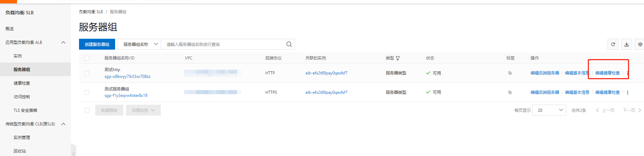
Task: Click 下一页 pagination button
Action: pos(632,110)
